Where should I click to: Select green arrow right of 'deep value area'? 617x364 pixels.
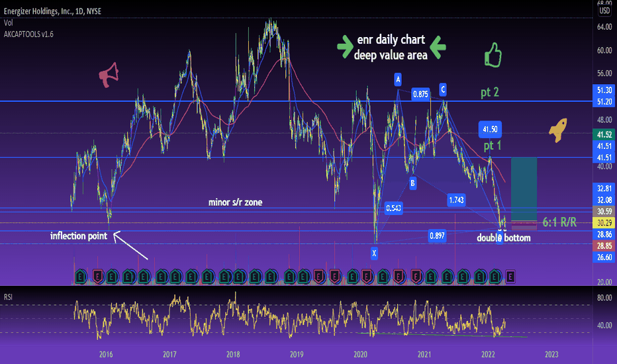click(438, 47)
